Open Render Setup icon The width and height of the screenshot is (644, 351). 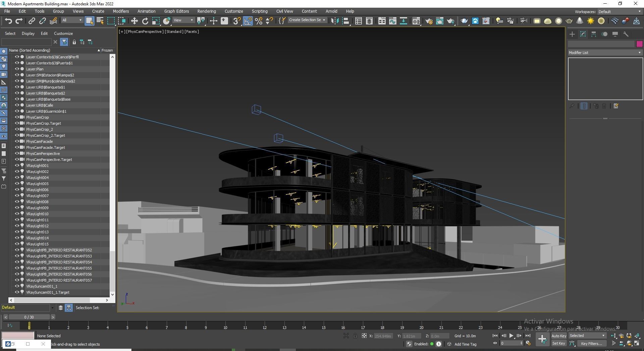429,21
